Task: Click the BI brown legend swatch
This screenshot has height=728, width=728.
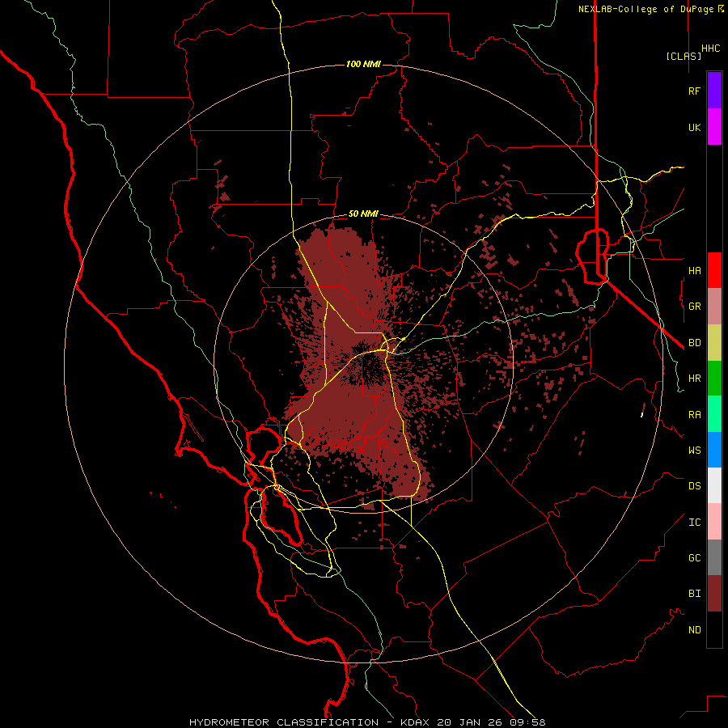Action: click(714, 594)
